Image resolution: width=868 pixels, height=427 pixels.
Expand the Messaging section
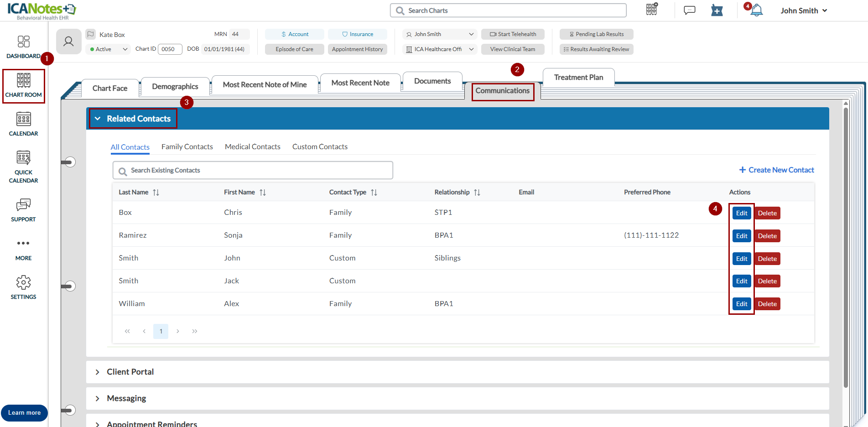point(457,399)
